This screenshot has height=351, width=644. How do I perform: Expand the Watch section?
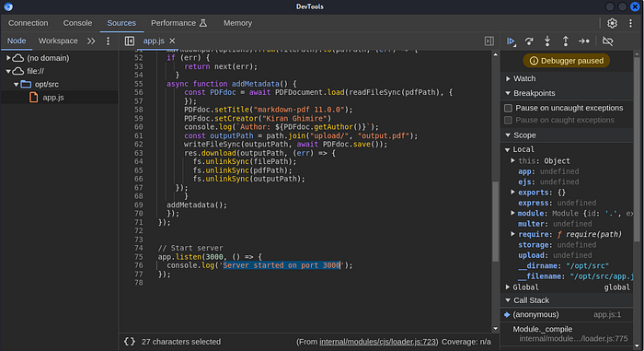(508, 78)
